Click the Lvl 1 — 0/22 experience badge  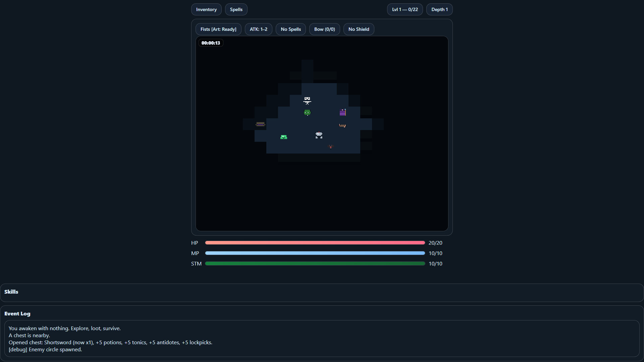click(405, 9)
